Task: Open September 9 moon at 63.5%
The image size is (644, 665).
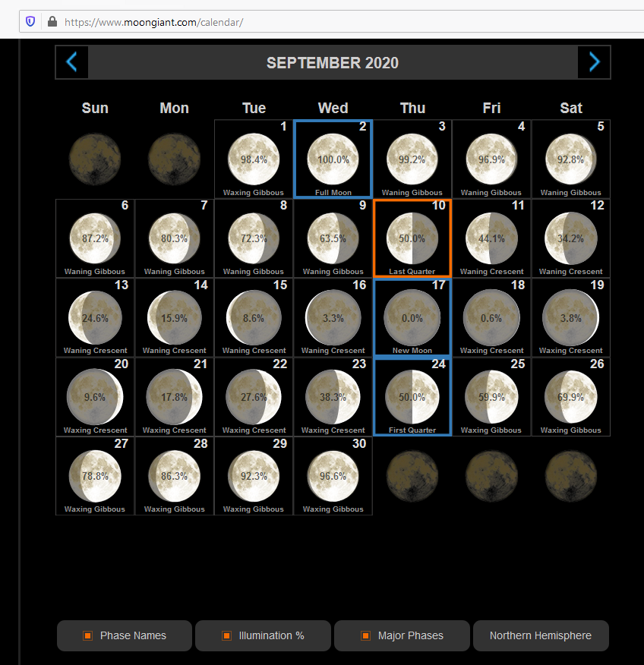Action: pos(333,238)
